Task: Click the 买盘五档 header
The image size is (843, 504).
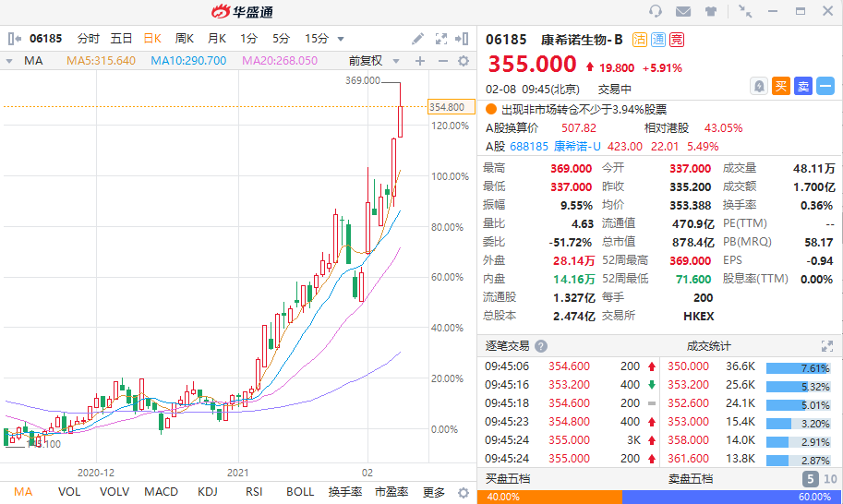Action: click(x=508, y=479)
